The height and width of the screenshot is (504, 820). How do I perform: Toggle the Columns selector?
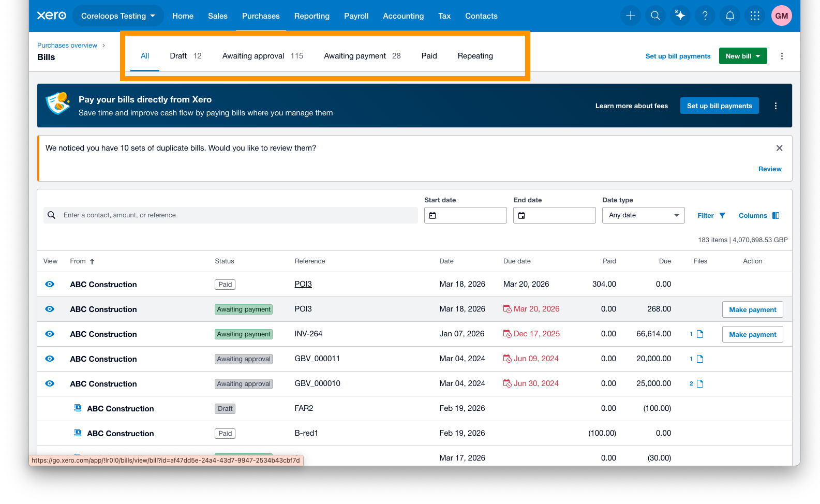click(759, 215)
